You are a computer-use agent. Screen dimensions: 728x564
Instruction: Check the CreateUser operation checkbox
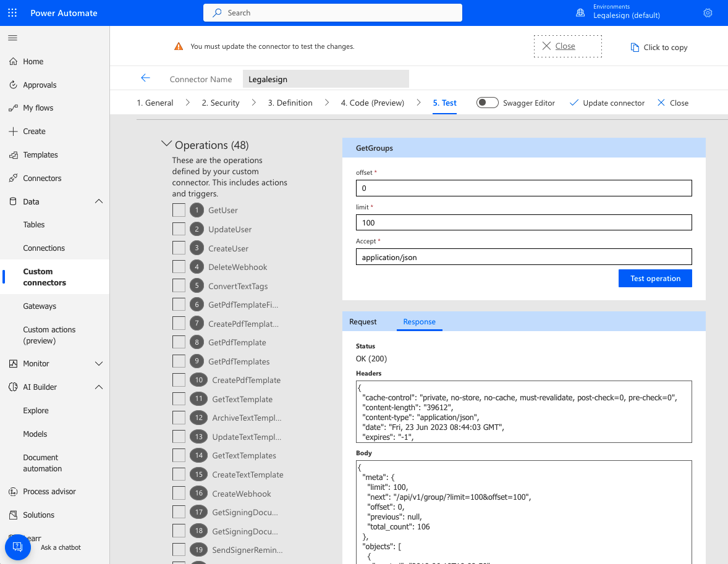tap(179, 248)
